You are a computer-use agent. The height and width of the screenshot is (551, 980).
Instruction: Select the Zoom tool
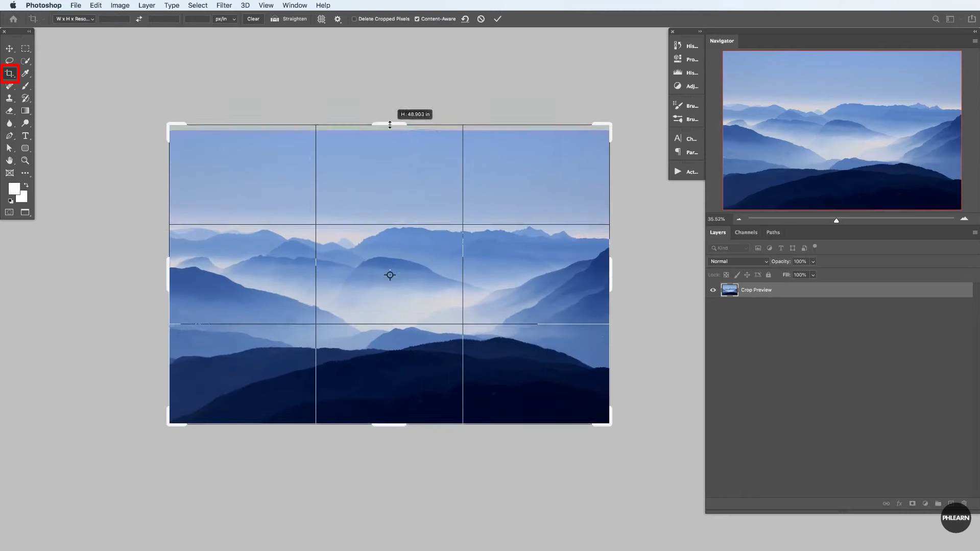pos(26,160)
